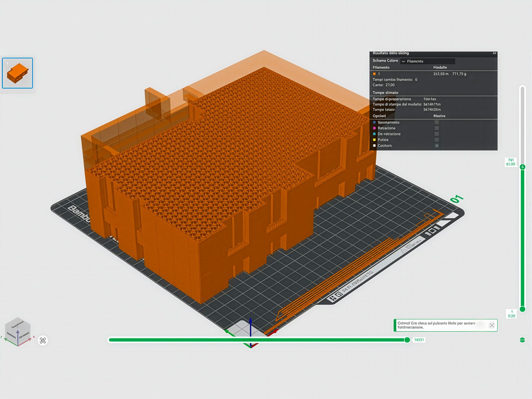Click the green notification text box

pyautogui.click(x=445, y=325)
